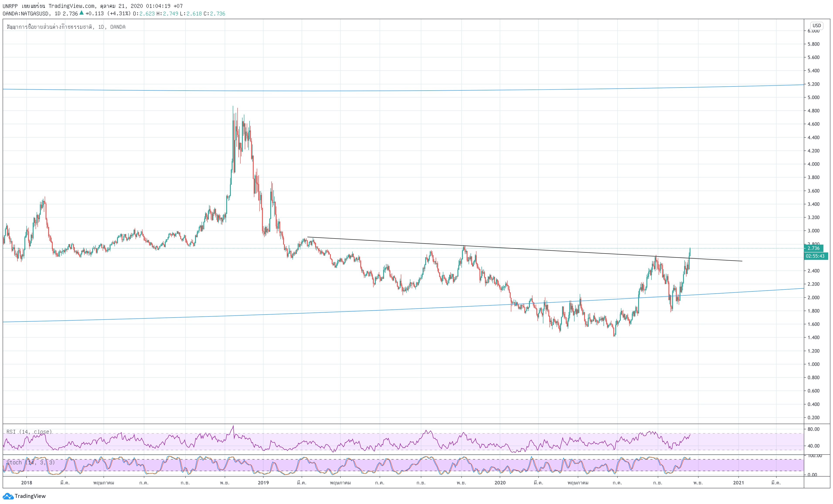
Task: Click the RSI (14, close) indicator label
Action: pos(29,432)
